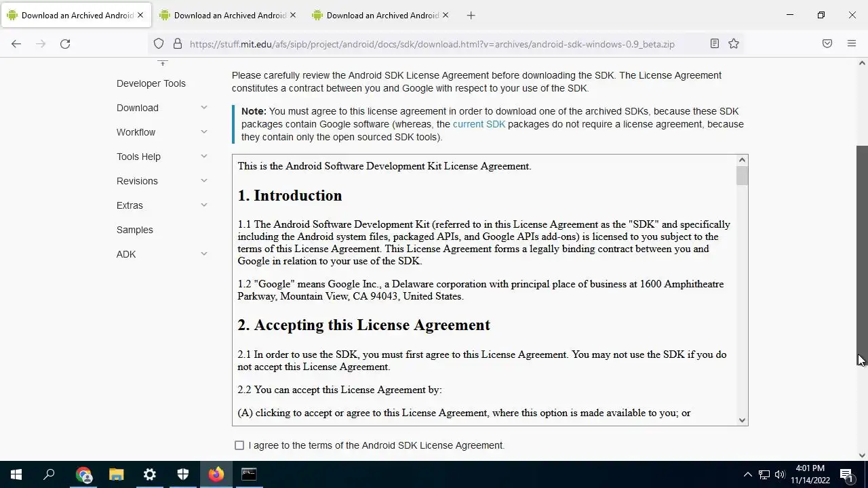Launch Chrome from the taskbar
This screenshot has height=488, width=868.
[83, 474]
